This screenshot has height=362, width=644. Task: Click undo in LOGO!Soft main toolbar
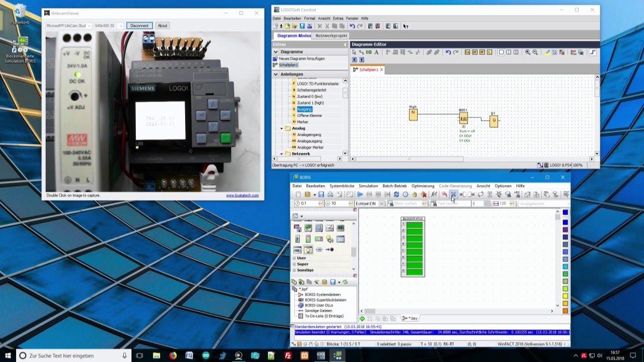(352, 26)
